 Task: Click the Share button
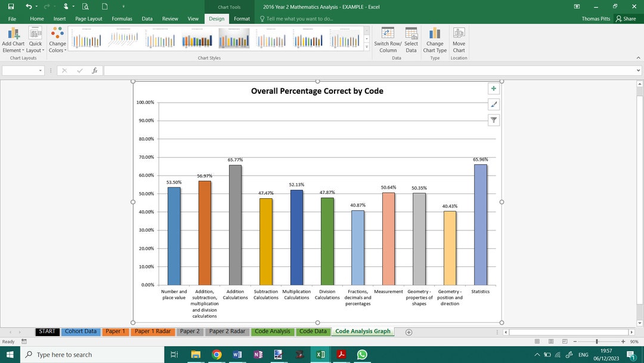626,19
